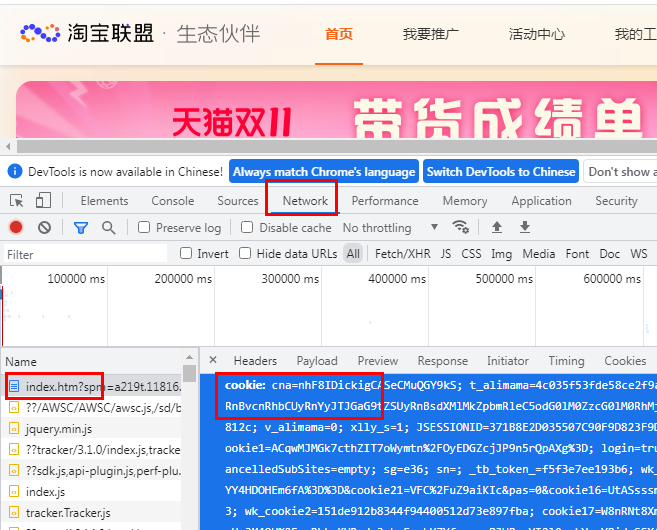Image resolution: width=657 pixels, height=530 pixels.
Task: Click the 天猫双11 banner image
Action: [x=336, y=110]
